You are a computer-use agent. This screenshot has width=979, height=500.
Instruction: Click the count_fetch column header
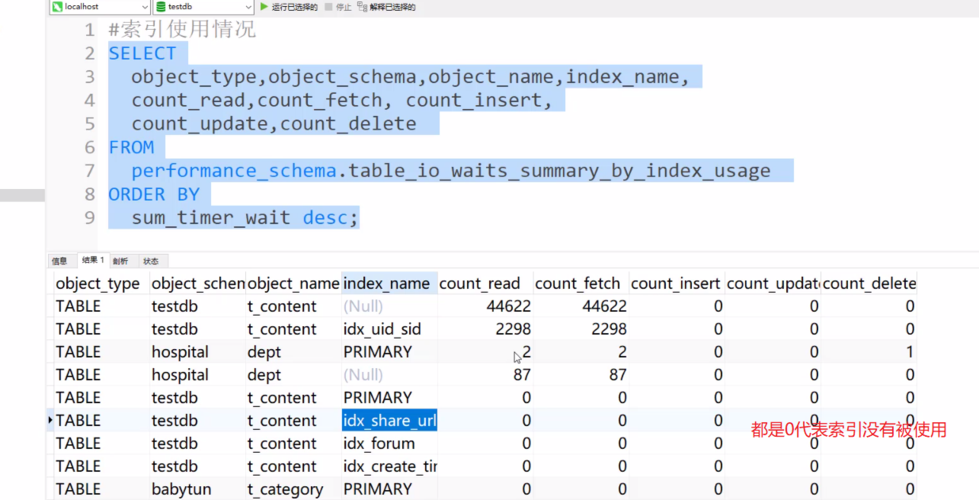point(581,283)
